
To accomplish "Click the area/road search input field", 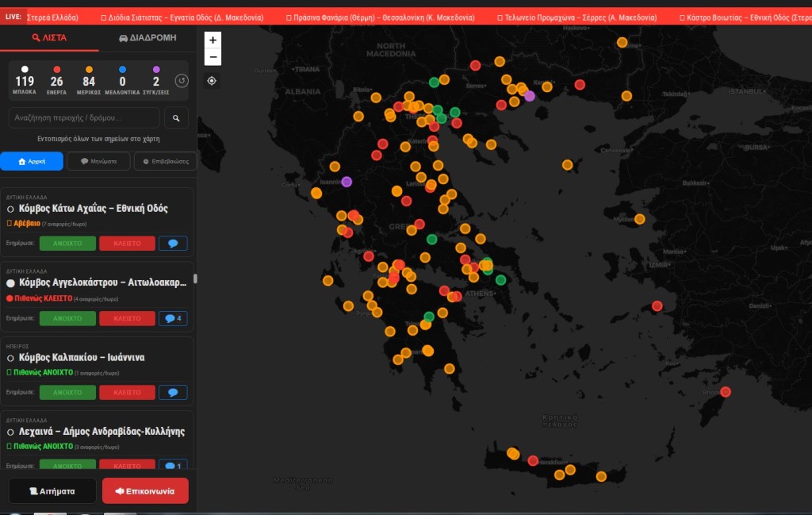I will pyautogui.click(x=84, y=118).
